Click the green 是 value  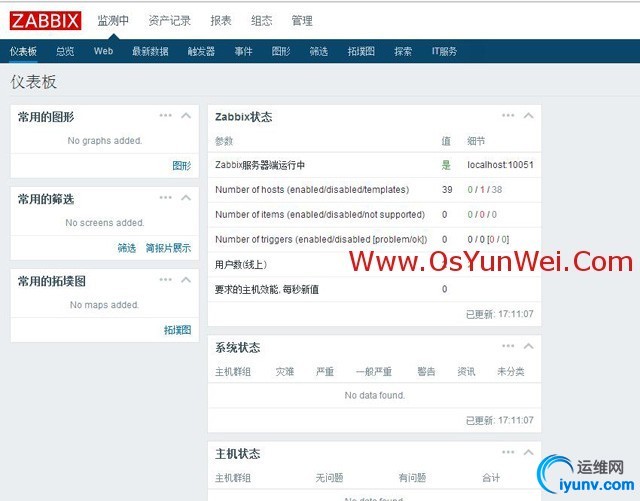(x=446, y=165)
